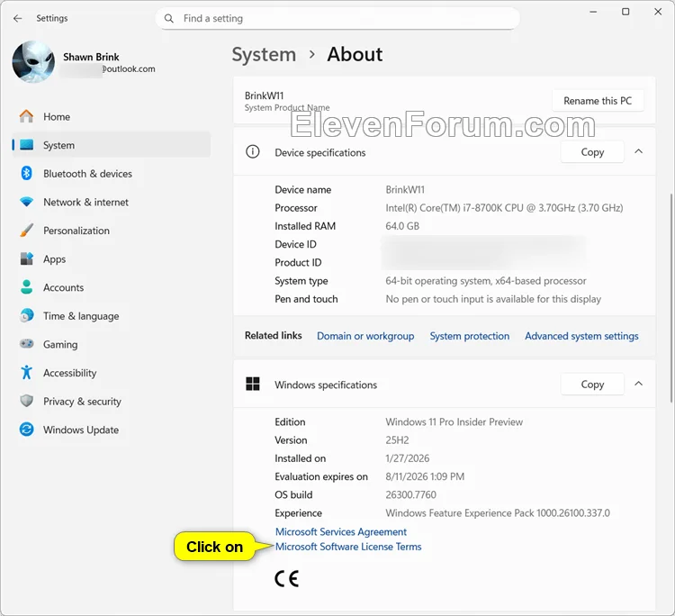Image resolution: width=675 pixels, height=616 pixels.
Task: Click the Shawn Brink account name
Action: 91,57
